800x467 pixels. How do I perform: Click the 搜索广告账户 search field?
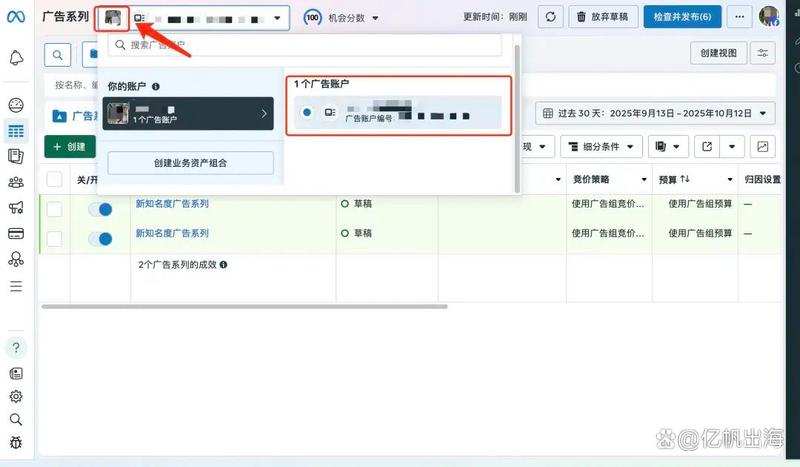(x=305, y=45)
